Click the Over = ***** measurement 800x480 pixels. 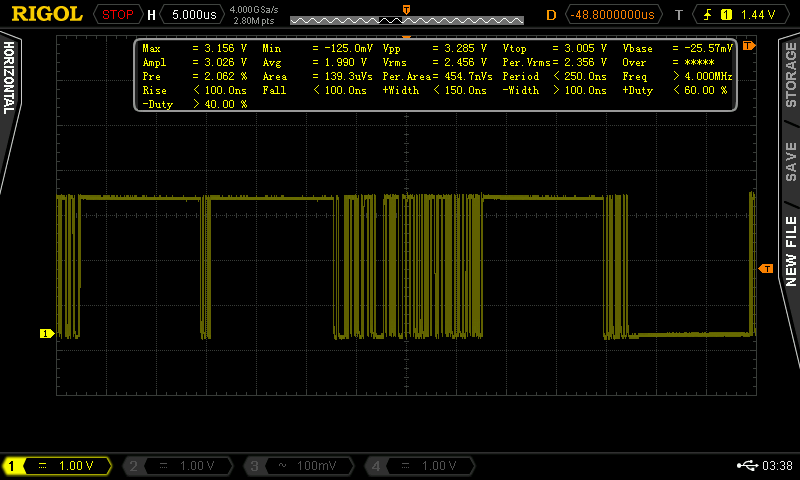(x=668, y=62)
